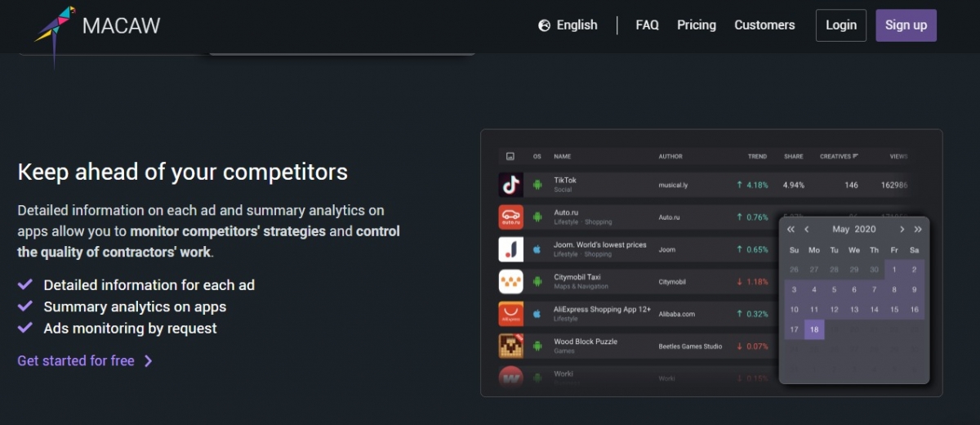This screenshot has width=980, height=425.
Task: Click the AliExpress app icon
Action: (x=510, y=314)
